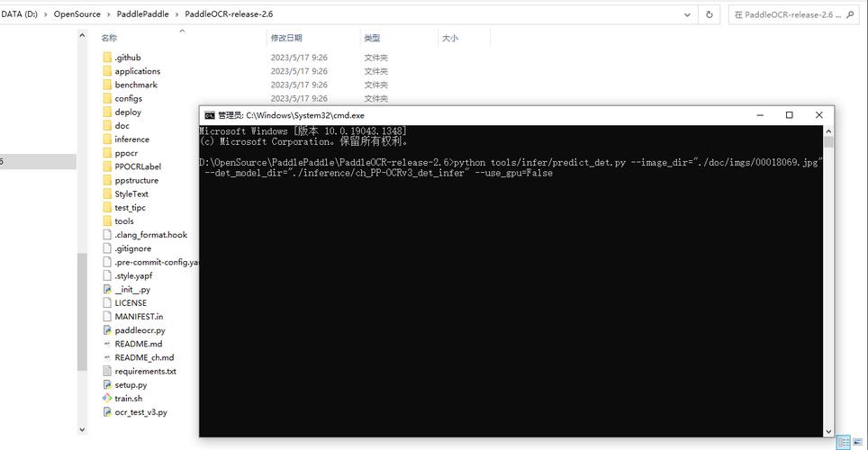Click the command prompt down scroll arrow

point(828,431)
